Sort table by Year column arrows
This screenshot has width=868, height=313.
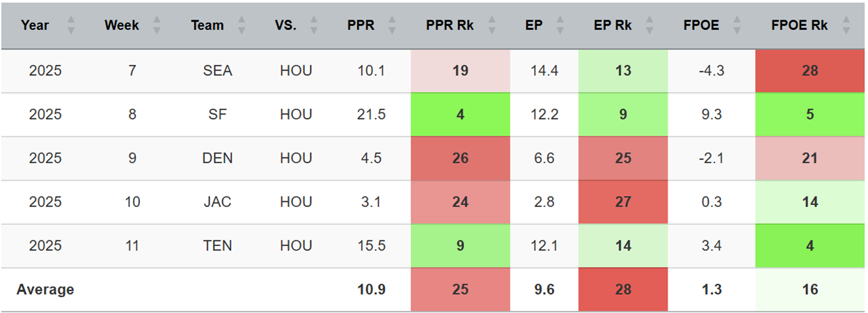point(70,26)
